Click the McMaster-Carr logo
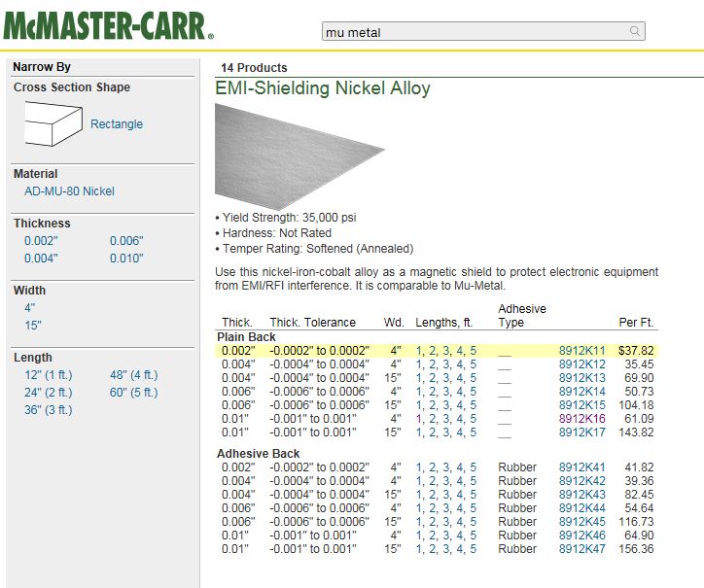The image size is (704, 588). pyautogui.click(x=108, y=25)
